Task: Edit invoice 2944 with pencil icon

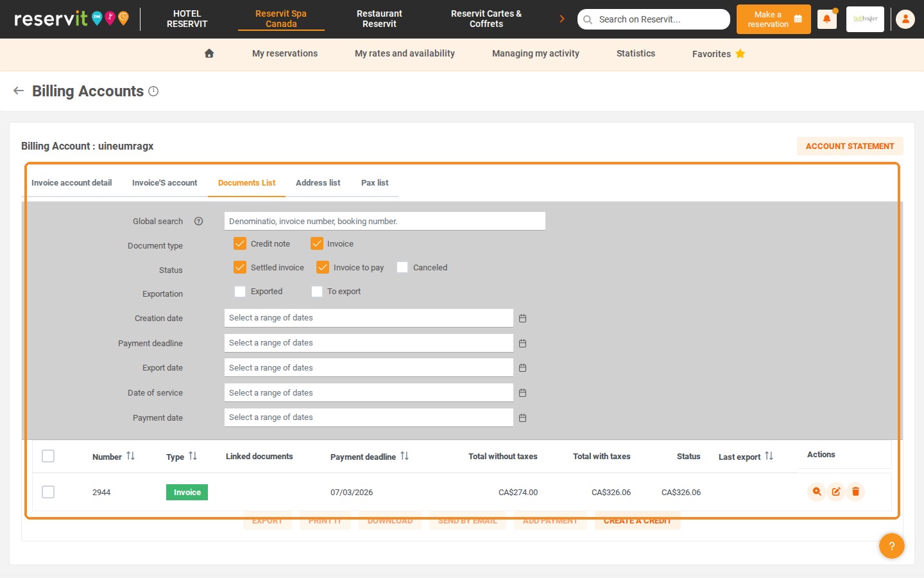Action: pyautogui.click(x=836, y=492)
